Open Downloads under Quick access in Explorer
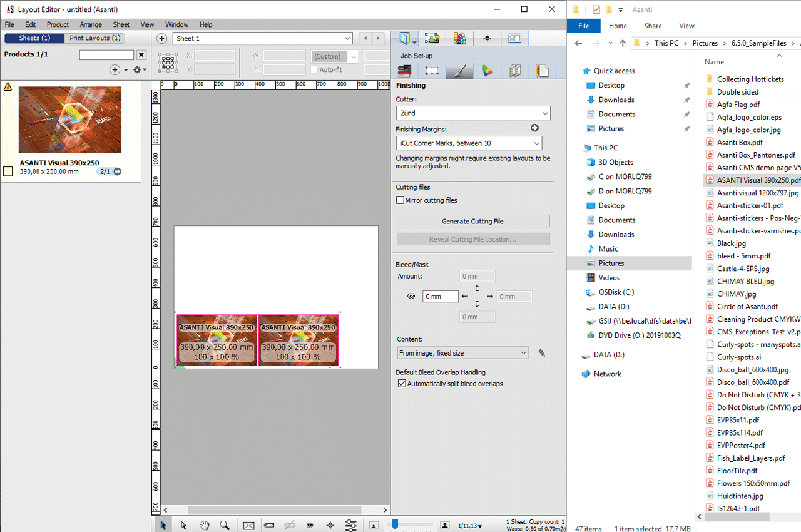 tap(616, 100)
